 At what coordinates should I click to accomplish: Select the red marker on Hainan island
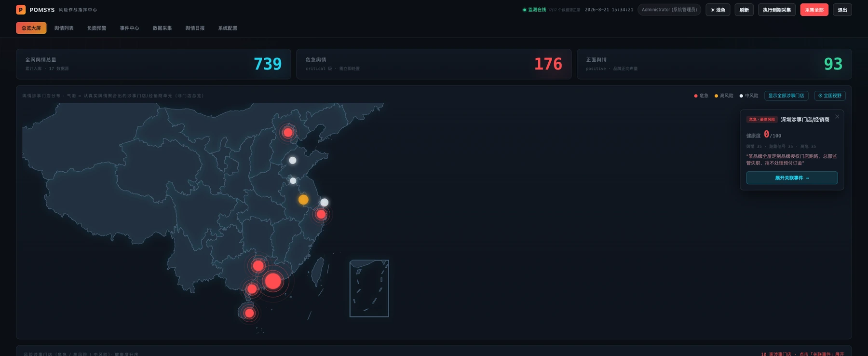(x=249, y=313)
